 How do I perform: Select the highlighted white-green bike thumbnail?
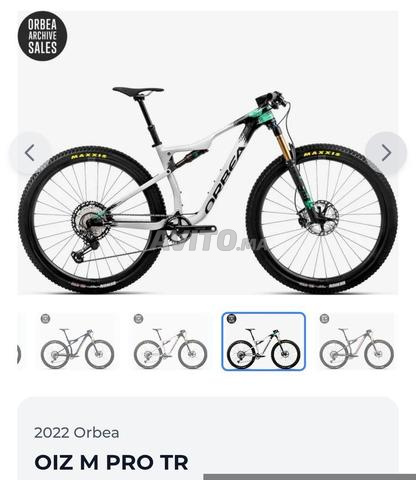pyautogui.click(x=263, y=342)
